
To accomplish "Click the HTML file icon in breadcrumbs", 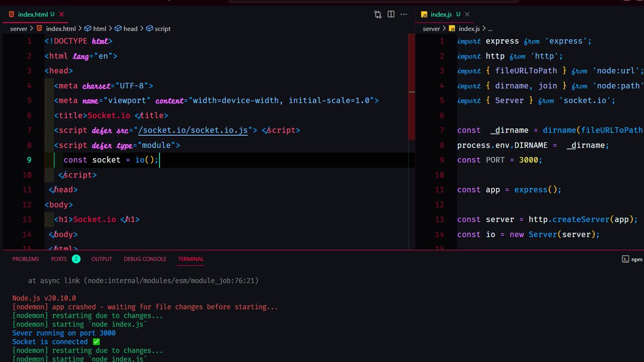I will [39, 28].
